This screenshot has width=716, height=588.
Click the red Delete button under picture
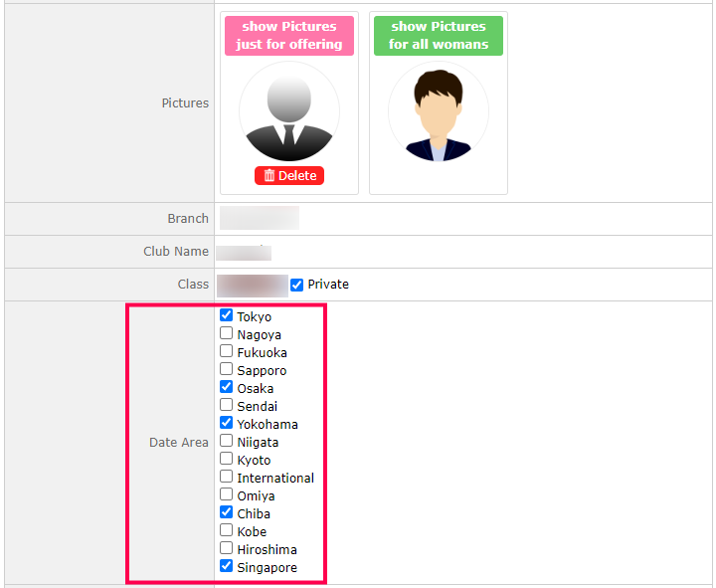point(289,176)
